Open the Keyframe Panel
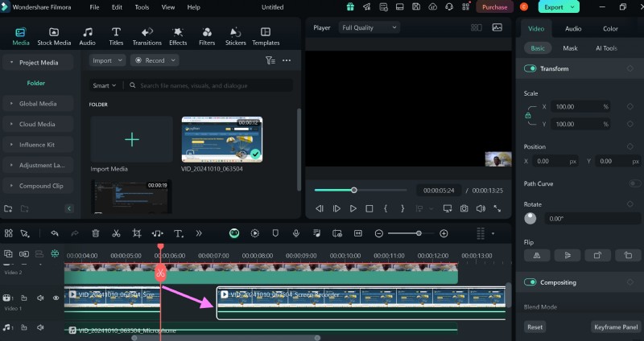The height and width of the screenshot is (341, 644). click(616, 327)
